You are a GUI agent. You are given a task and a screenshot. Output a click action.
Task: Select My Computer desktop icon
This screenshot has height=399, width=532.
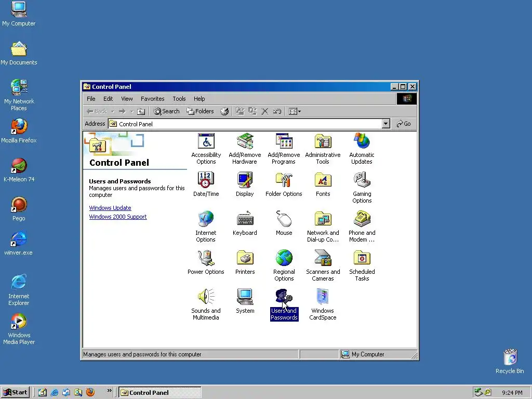tap(19, 14)
